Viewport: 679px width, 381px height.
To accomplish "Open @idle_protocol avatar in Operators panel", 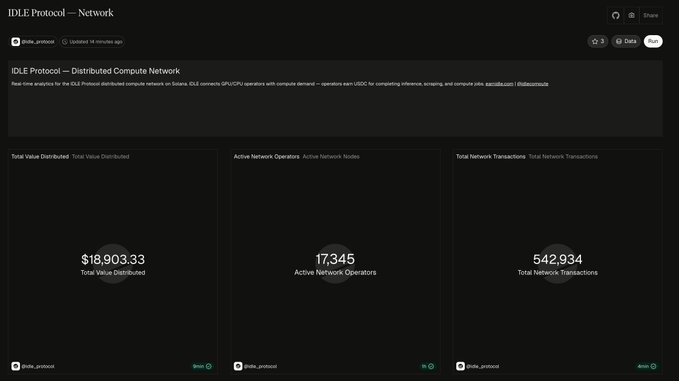I will click(238, 366).
